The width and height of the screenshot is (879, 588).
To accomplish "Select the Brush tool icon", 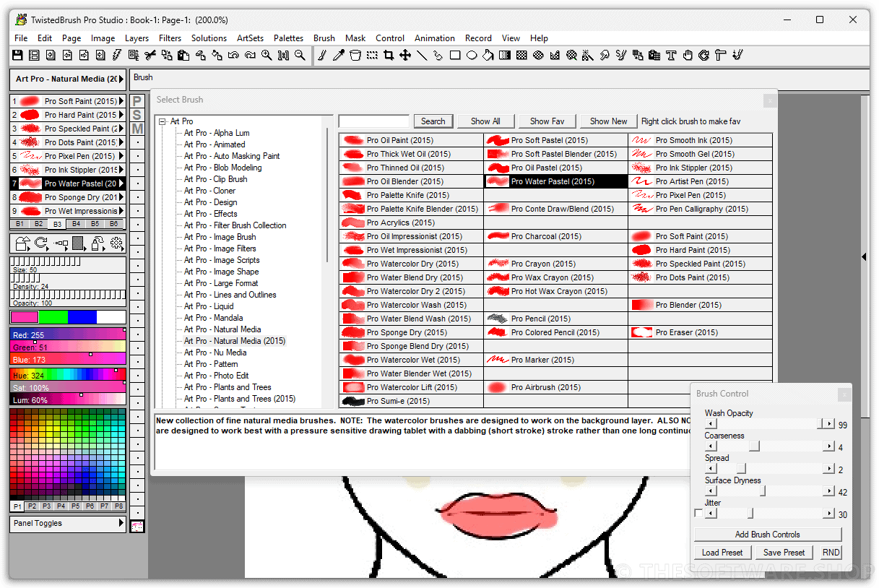I will pos(322,55).
